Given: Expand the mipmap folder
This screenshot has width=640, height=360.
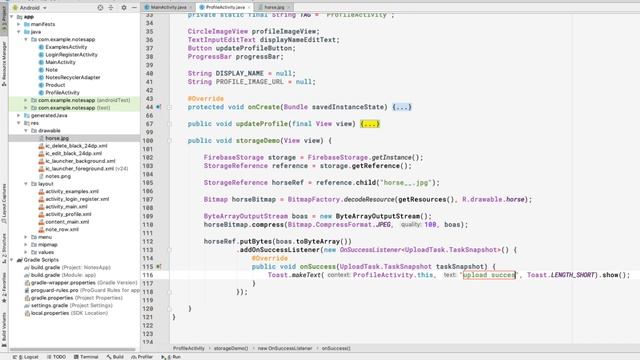Looking at the screenshot, I should (26, 245).
